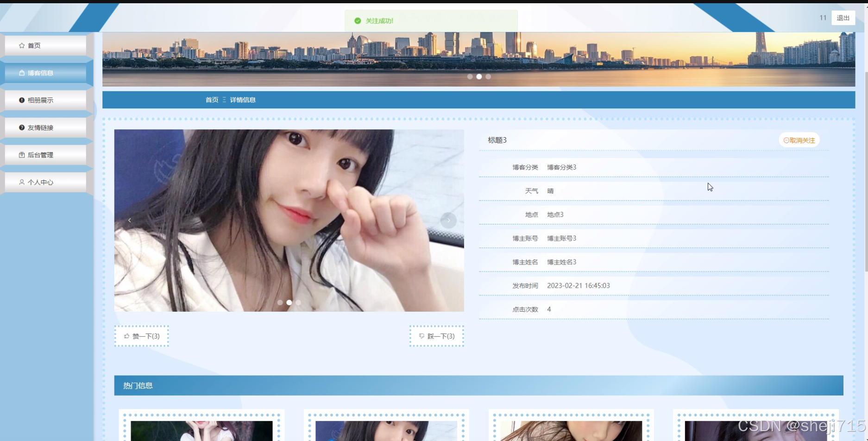Open the 首页 breadcrumb link
Viewport: 868px width, 441px height.
tap(211, 100)
